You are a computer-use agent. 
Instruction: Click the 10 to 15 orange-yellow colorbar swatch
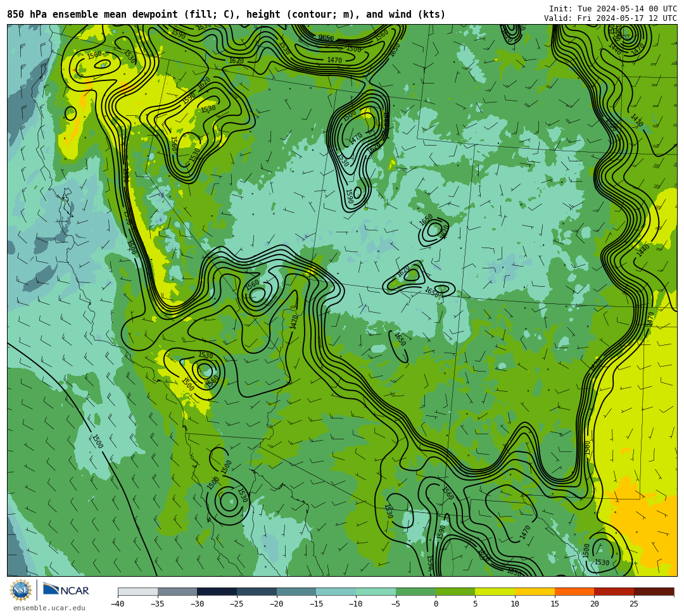pyautogui.click(x=535, y=591)
